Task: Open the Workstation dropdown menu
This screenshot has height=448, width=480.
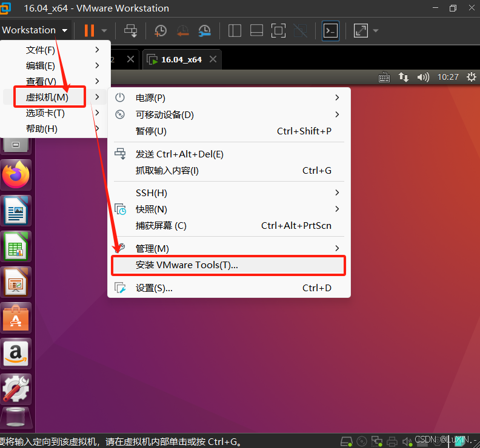Action: (x=35, y=30)
